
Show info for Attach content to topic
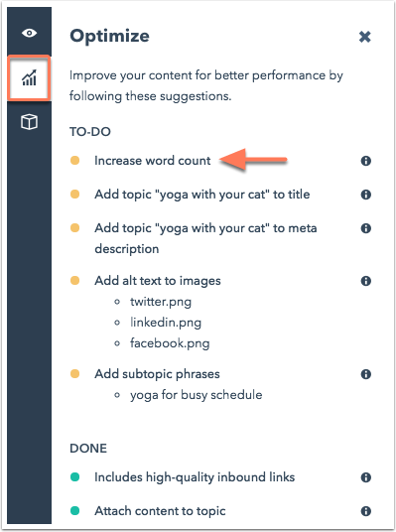pos(366,511)
